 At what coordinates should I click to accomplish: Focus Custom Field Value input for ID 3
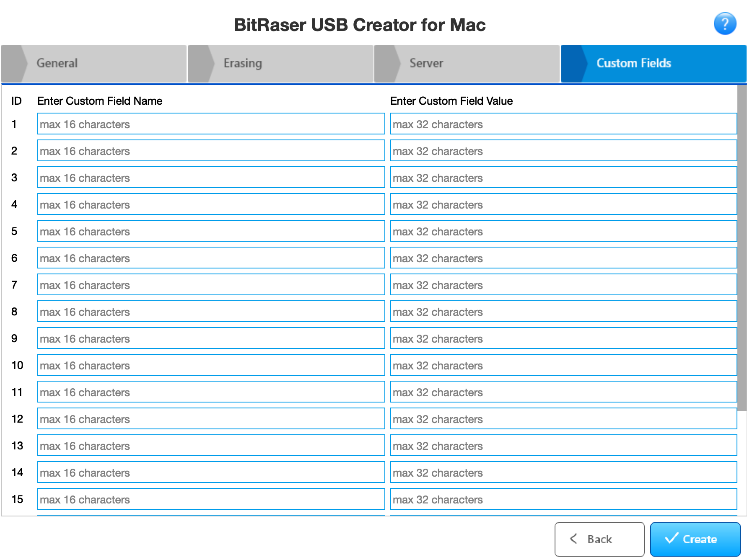point(563,177)
